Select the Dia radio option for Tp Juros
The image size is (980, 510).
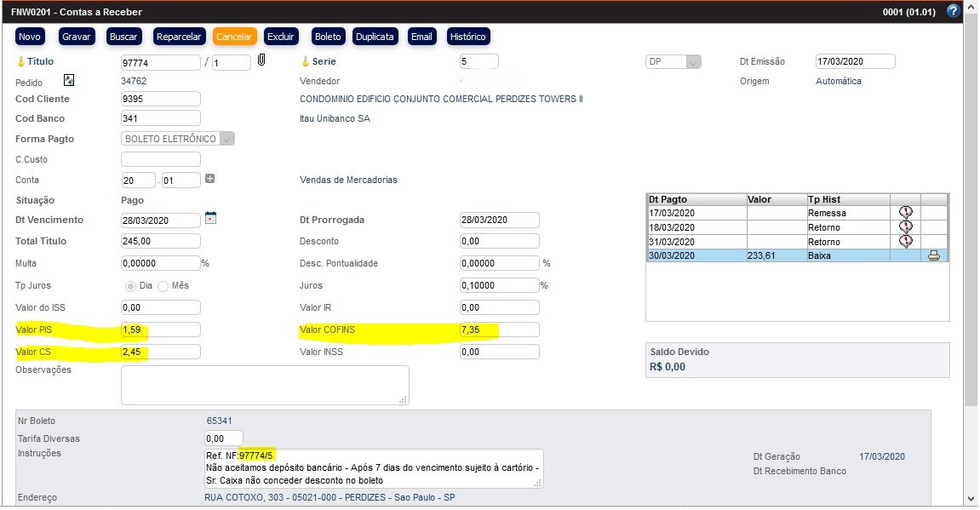pos(131,285)
